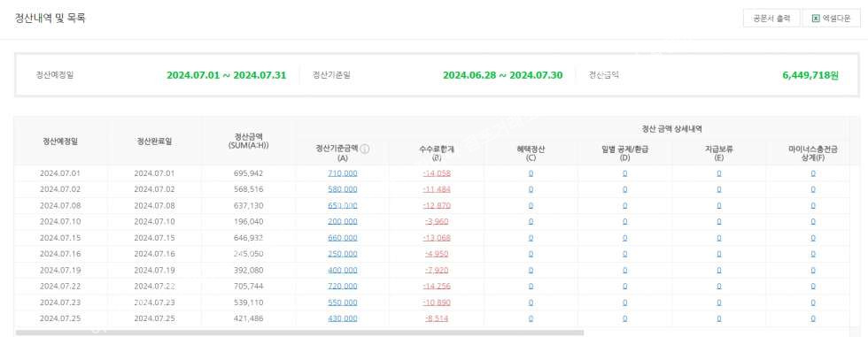This screenshot has width=868, height=337.
Task: Click the -8,514 fee link in last row
Action: click(x=436, y=318)
